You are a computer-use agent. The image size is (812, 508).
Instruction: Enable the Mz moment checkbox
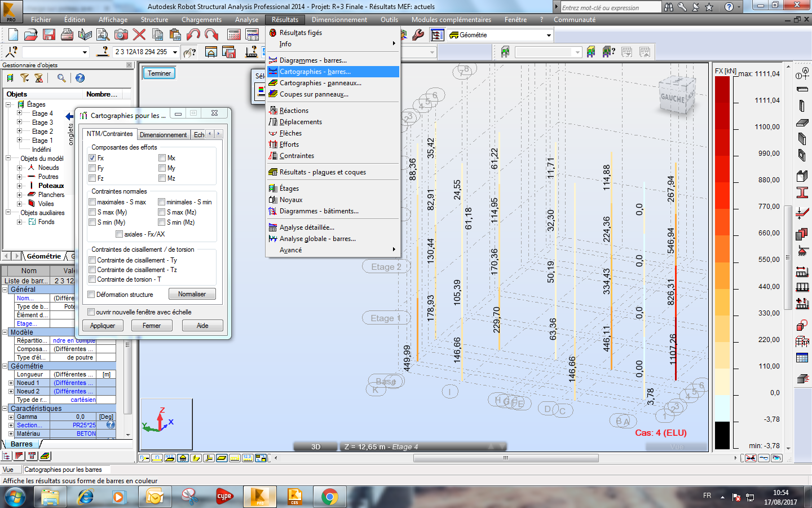[162, 178]
